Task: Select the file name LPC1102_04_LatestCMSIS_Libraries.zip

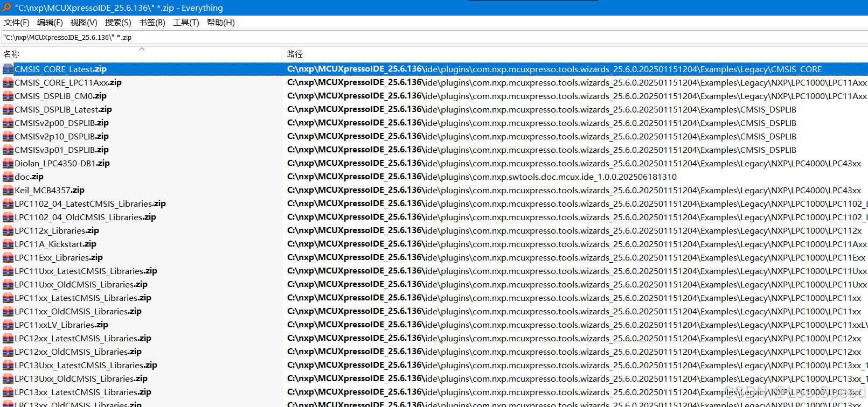Action: tap(90, 204)
